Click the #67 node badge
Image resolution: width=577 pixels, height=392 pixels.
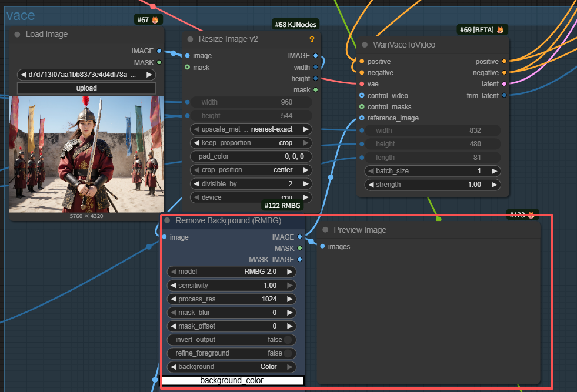click(148, 20)
